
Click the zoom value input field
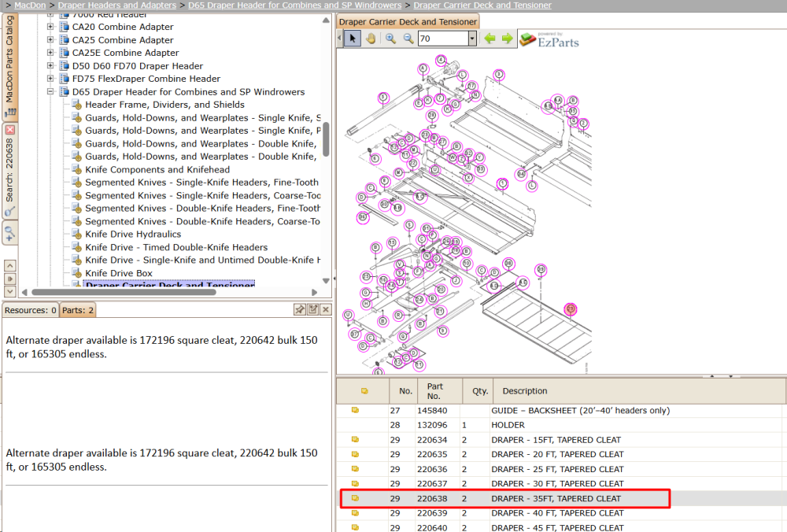442,39
